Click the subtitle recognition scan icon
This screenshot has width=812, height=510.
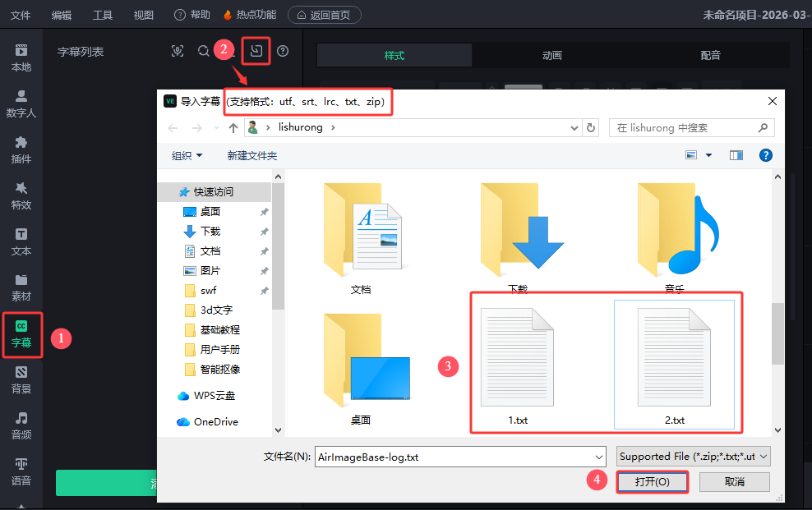click(x=178, y=51)
